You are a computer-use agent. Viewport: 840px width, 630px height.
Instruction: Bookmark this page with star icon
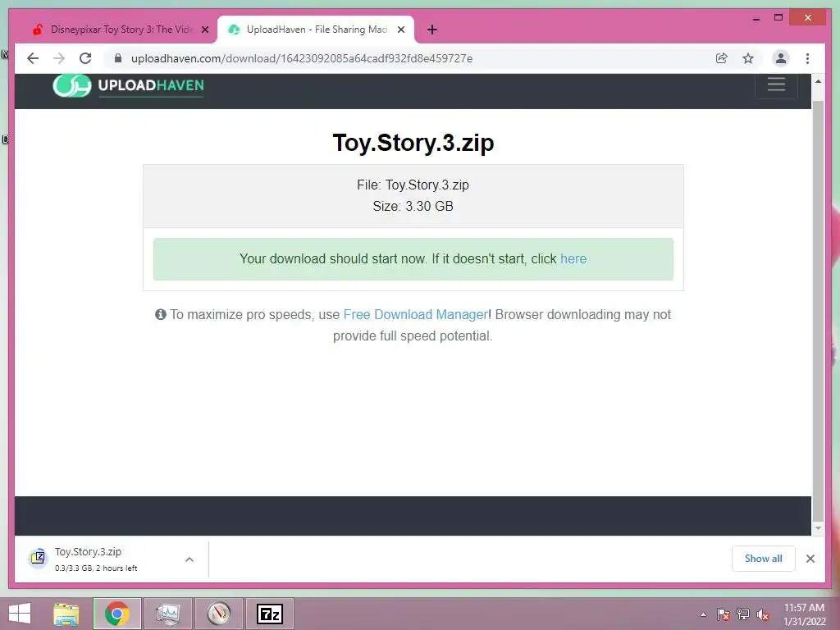(748, 58)
